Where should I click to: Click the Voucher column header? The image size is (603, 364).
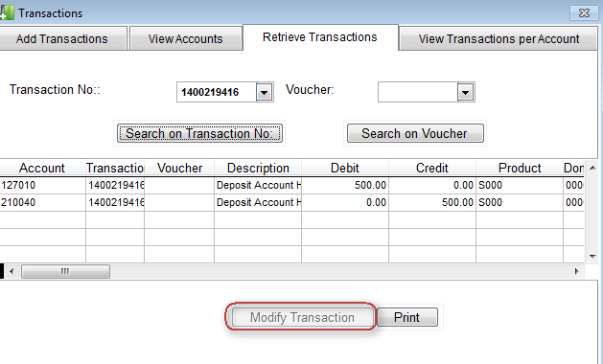[x=179, y=168]
